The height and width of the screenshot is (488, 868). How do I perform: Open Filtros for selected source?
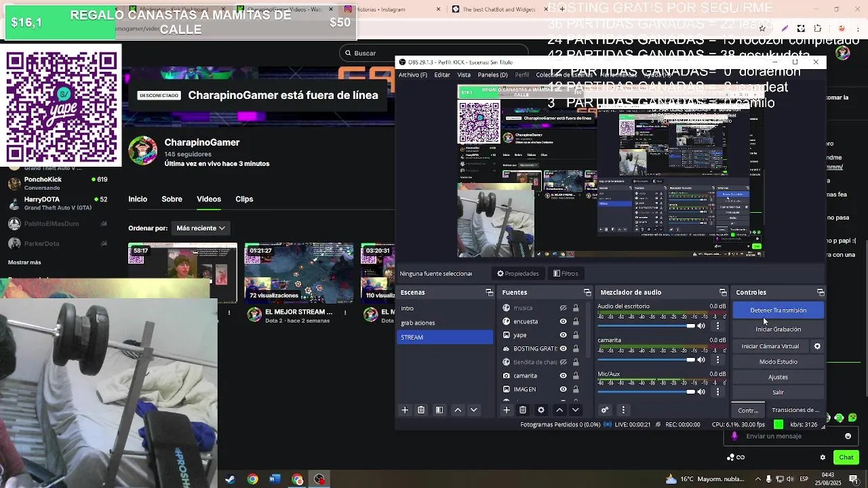(566, 274)
